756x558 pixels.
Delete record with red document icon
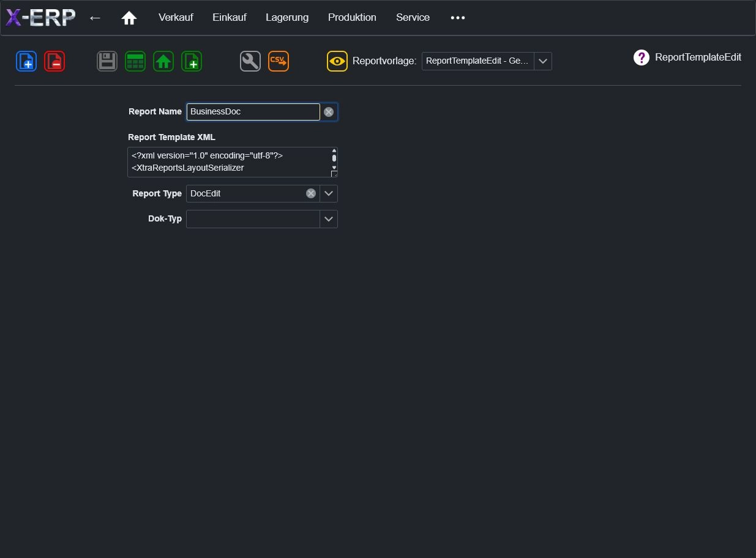click(x=54, y=61)
